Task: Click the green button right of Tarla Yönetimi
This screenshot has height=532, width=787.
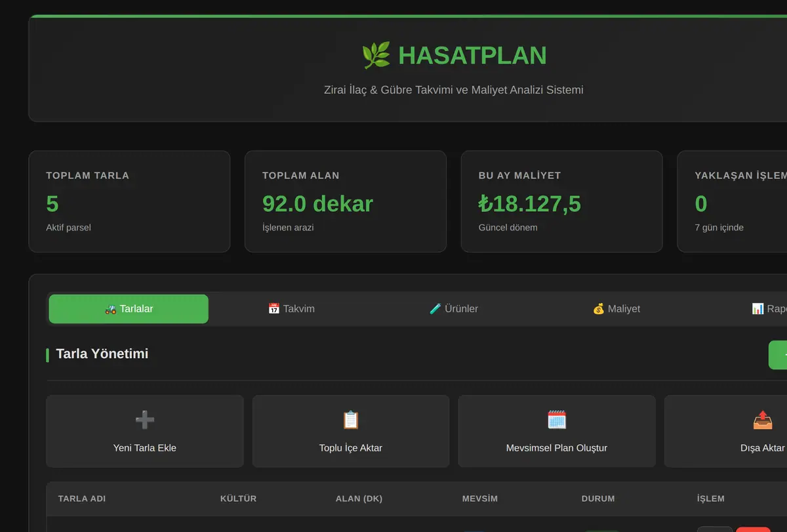Action: click(x=778, y=355)
